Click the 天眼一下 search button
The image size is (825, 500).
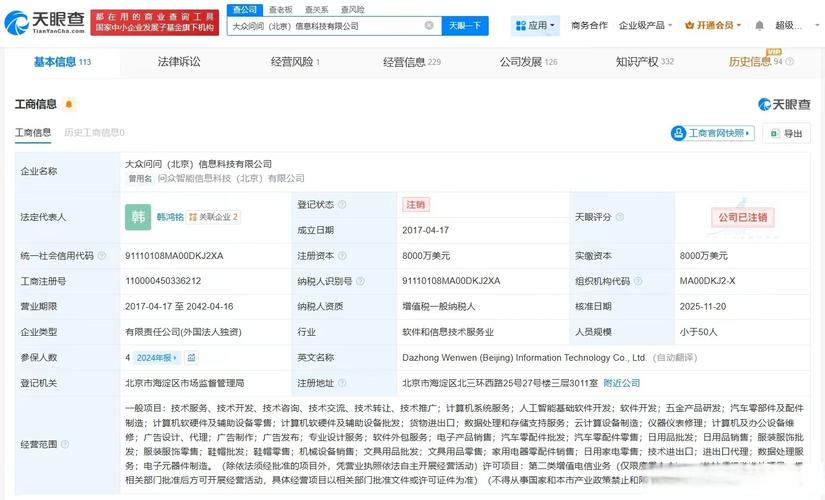coord(465,25)
